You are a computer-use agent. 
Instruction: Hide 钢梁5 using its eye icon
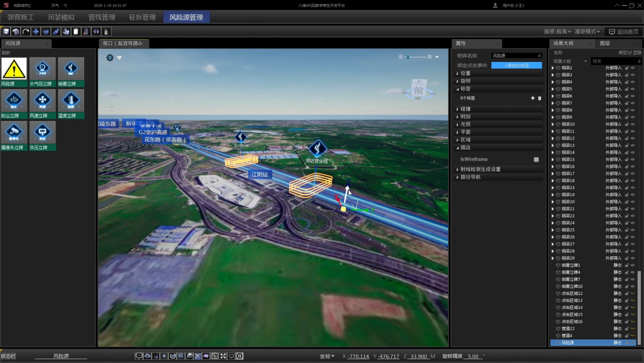[x=632, y=89]
